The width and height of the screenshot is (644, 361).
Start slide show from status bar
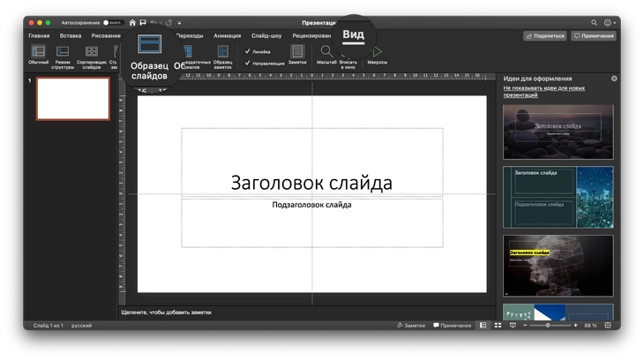(513, 326)
